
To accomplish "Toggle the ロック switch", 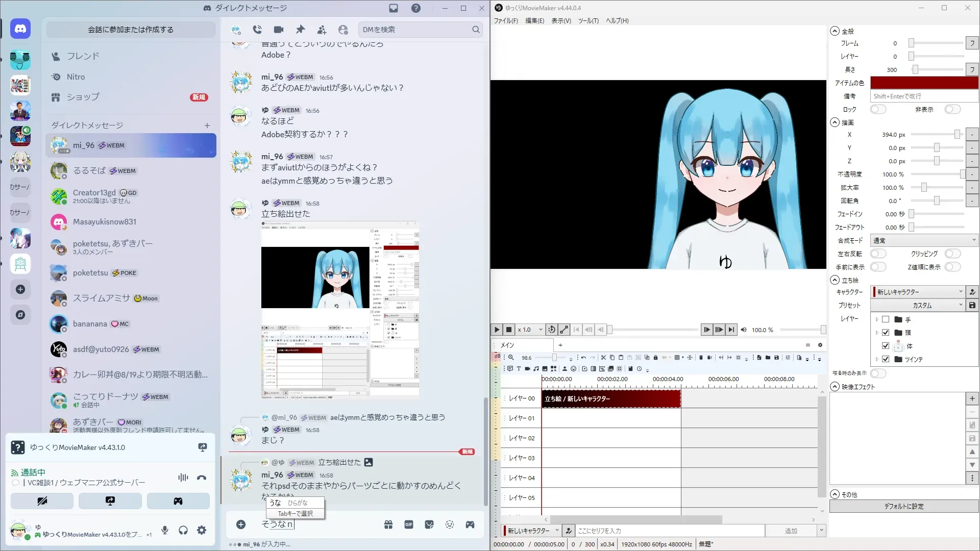I will tap(878, 109).
